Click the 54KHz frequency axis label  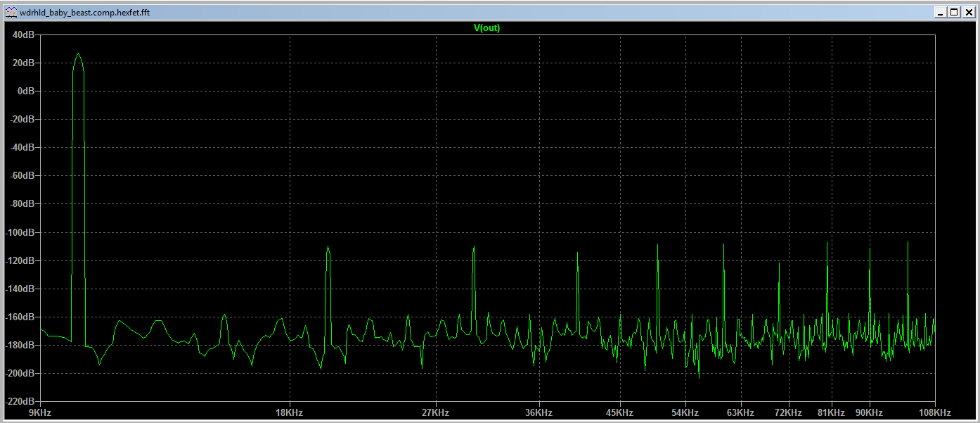[685, 412]
